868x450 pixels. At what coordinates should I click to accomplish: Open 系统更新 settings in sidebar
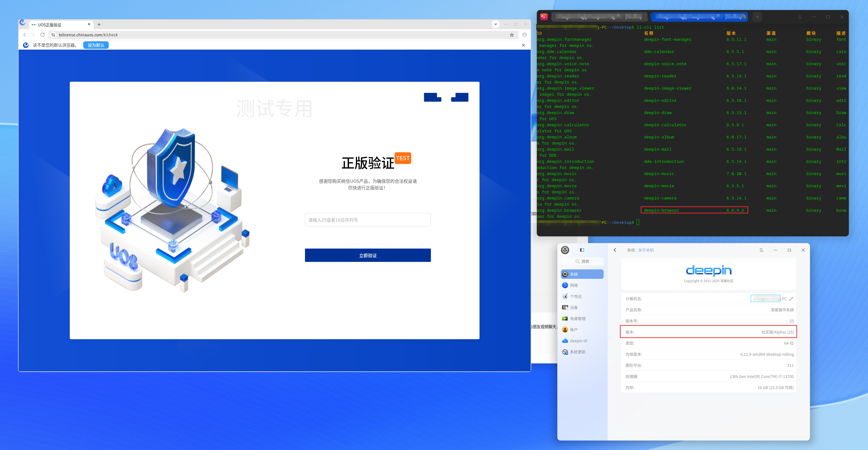(582, 352)
